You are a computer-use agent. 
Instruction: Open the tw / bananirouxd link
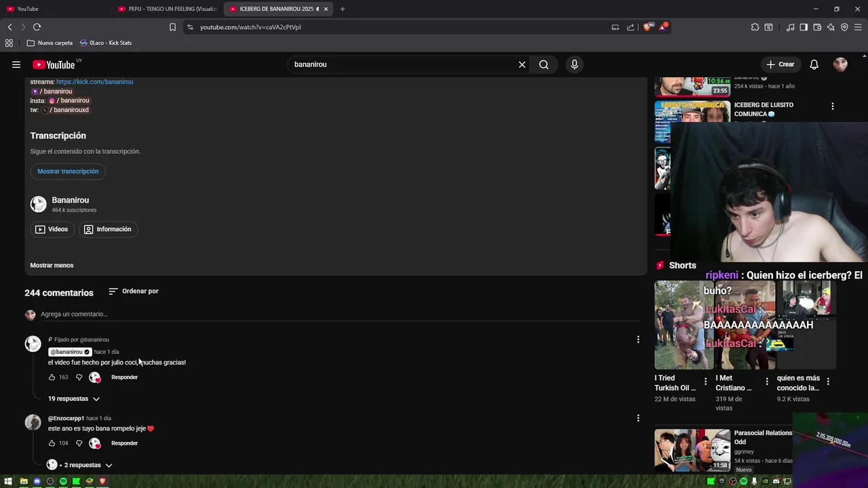(x=66, y=110)
